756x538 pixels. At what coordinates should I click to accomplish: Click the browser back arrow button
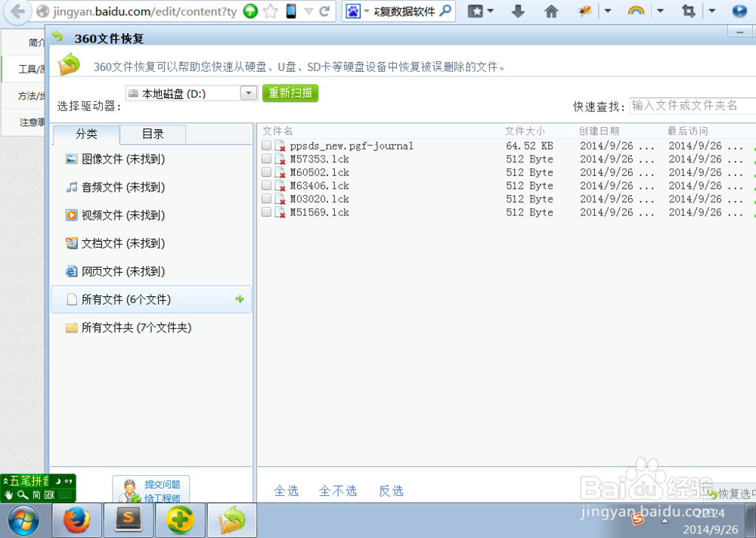(17, 11)
